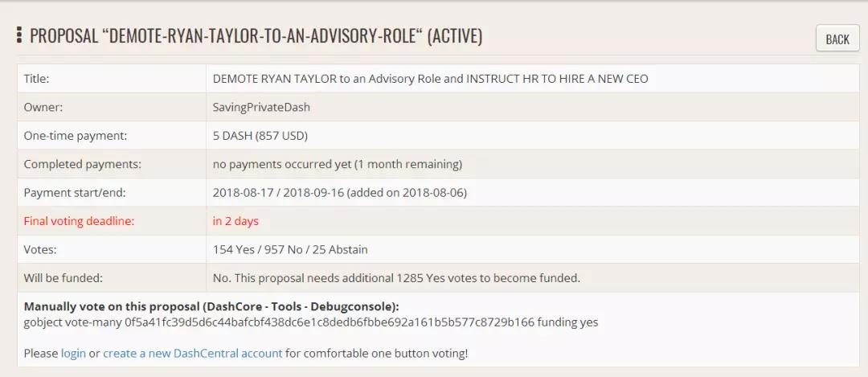This screenshot has height=377, width=868.
Task: Click the payment start/end date range
Action: click(x=339, y=193)
